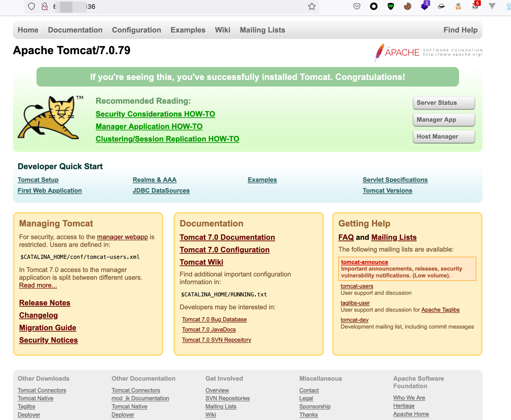Image resolution: width=511 pixels, height=420 pixels.
Task: Open Security Considerations HOW-TO link
Action: coord(155,114)
